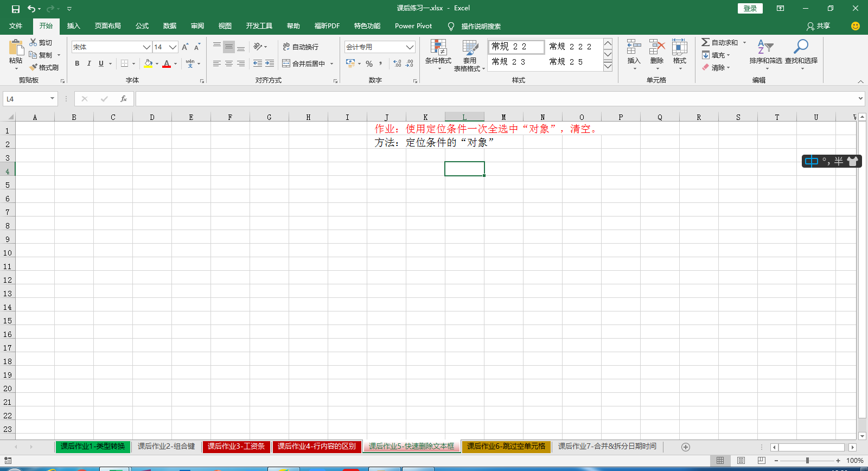Open 排序和筛选 sort and filter

pos(765,55)
